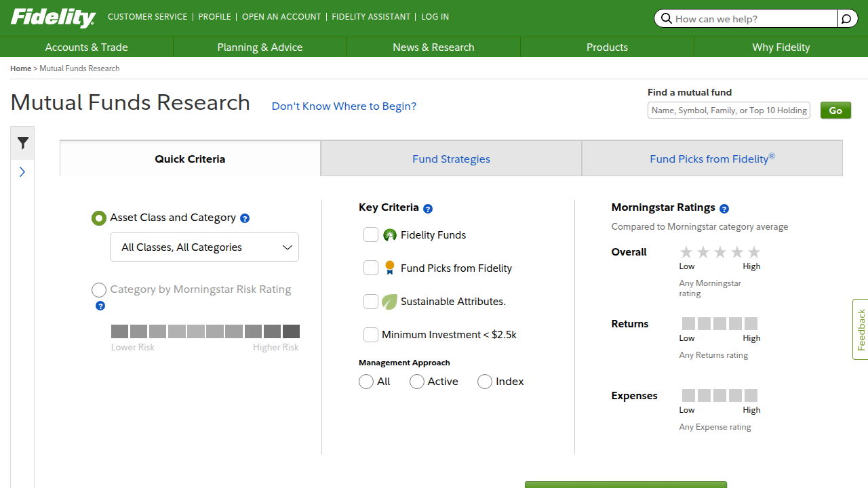The image size is (868, 488).
Task: Select Category by Morningstar Risk Rating radio
Action: (x=99, y=290)
